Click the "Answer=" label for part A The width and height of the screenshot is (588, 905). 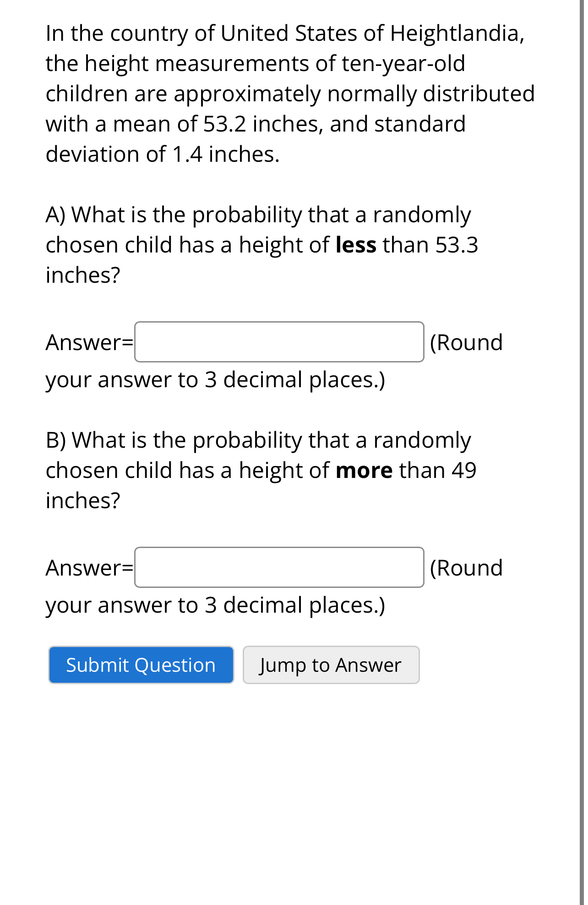[x=89, y=342]
